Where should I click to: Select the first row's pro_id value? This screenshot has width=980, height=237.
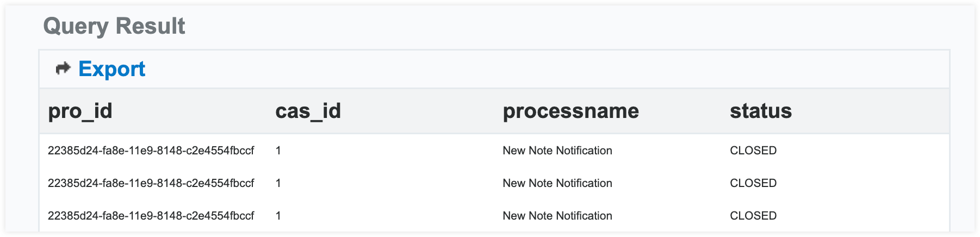[151, 151]
